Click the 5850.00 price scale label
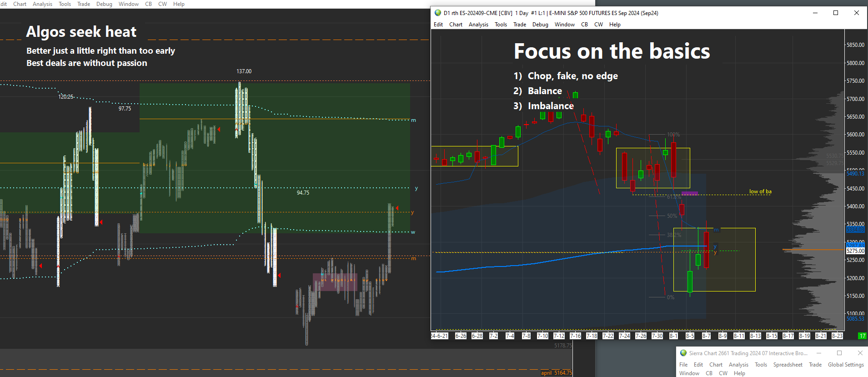Image resolution: width=868 pixels, height=377 pixels. pos(856,45)
